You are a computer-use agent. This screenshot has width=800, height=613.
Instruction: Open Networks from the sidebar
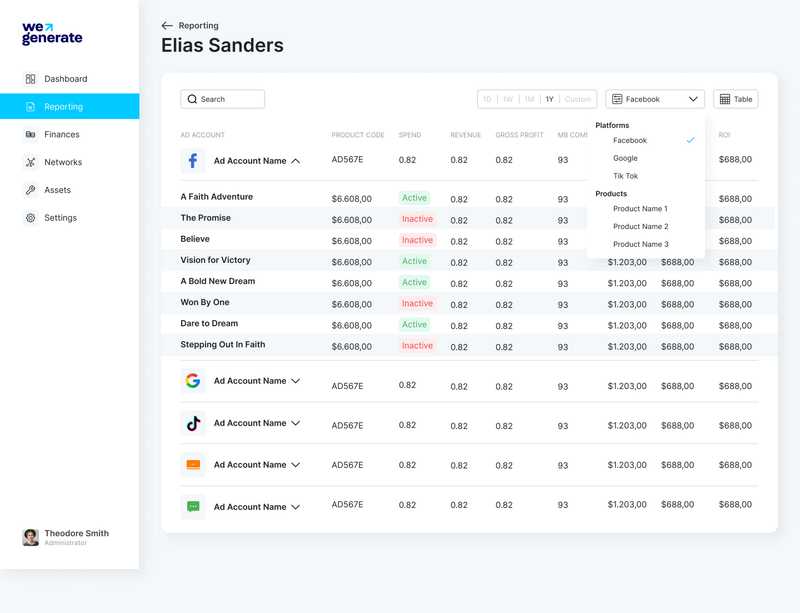(62, 162)
